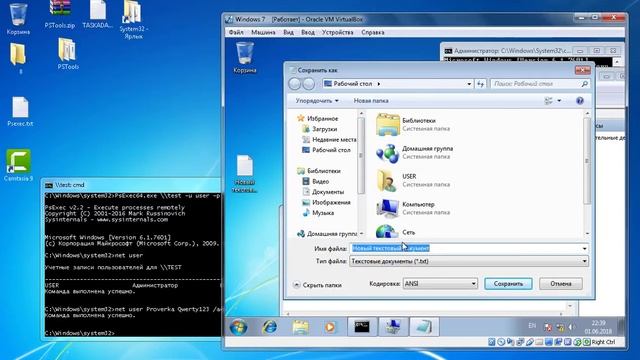
Task: Open the Вид menu in VirtualBox
Action: (x=288, y=32)
